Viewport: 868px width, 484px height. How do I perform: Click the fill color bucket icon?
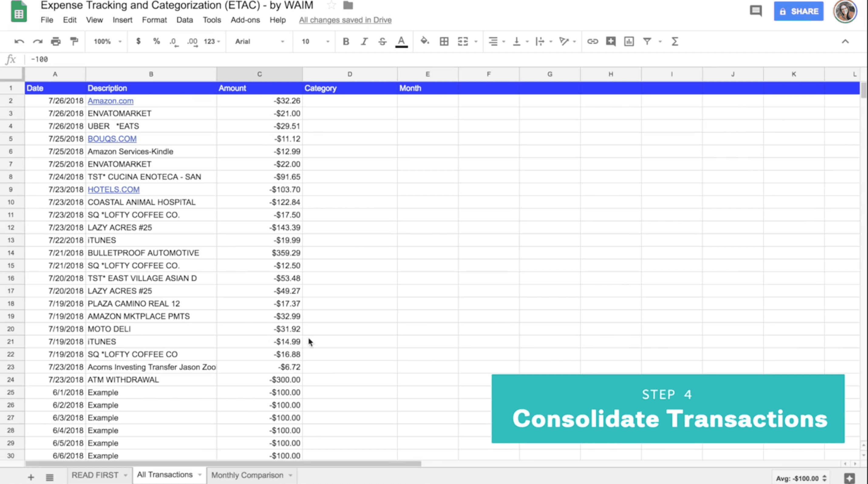[x=424, y=42]
